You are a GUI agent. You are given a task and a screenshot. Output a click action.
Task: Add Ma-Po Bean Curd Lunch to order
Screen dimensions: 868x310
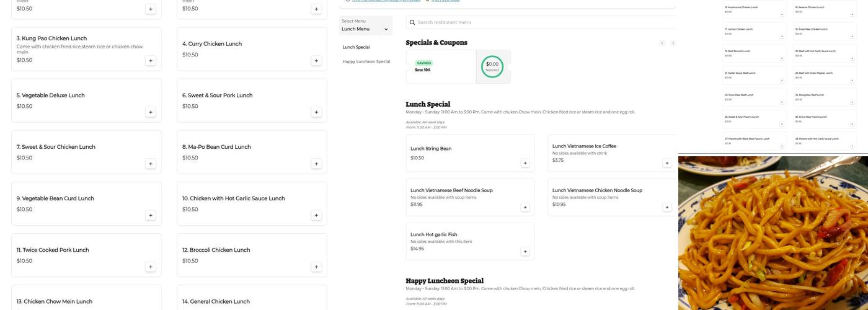point(316,164)
